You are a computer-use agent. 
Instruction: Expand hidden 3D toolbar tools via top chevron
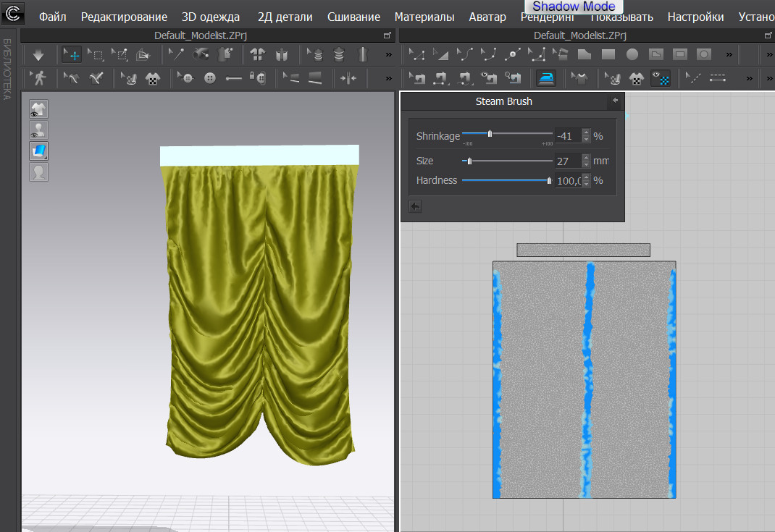(x=389, y=54)
